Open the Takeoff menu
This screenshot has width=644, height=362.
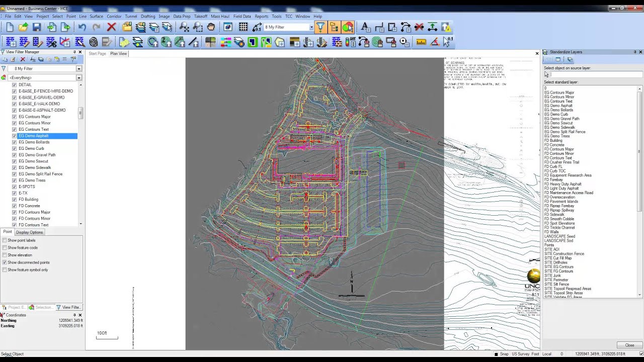201,17
